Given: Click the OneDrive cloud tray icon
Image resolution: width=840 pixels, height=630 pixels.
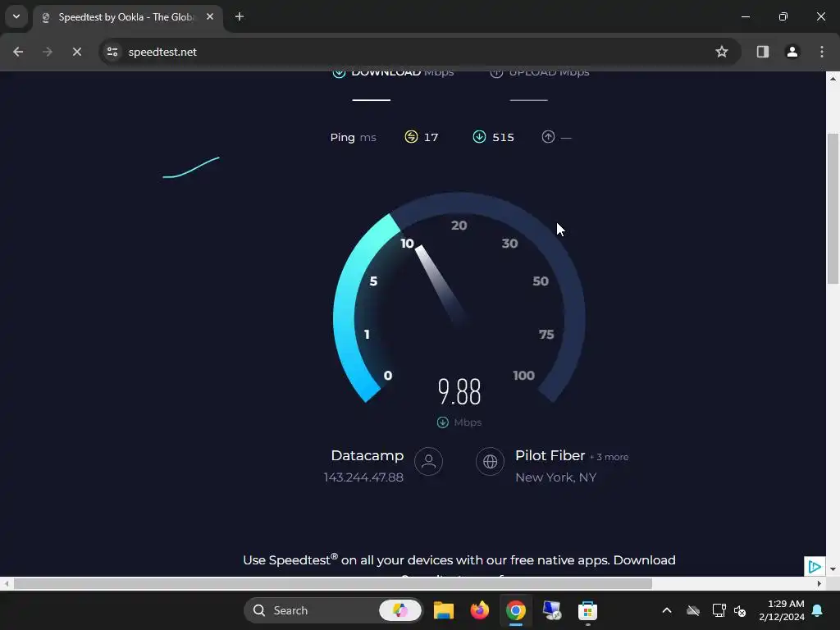Looking at the screenshot, I should click(x=693, y=610).
